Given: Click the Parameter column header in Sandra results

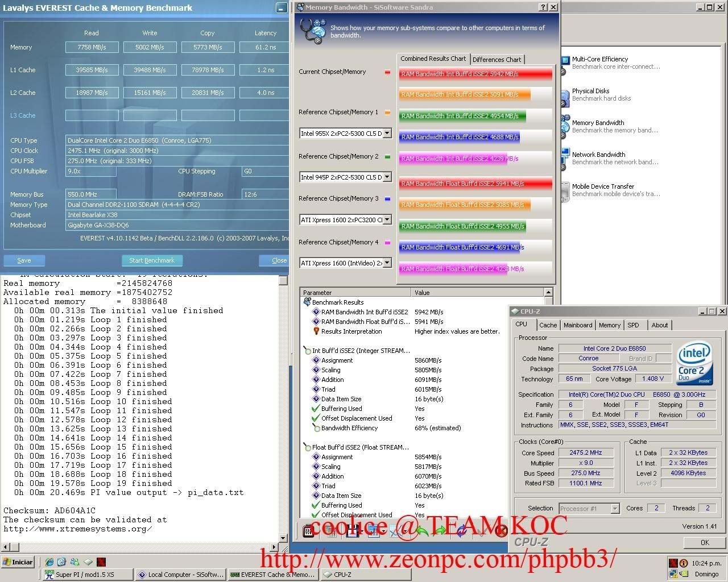Looking at the screenshot, I should tap(355, 293).
